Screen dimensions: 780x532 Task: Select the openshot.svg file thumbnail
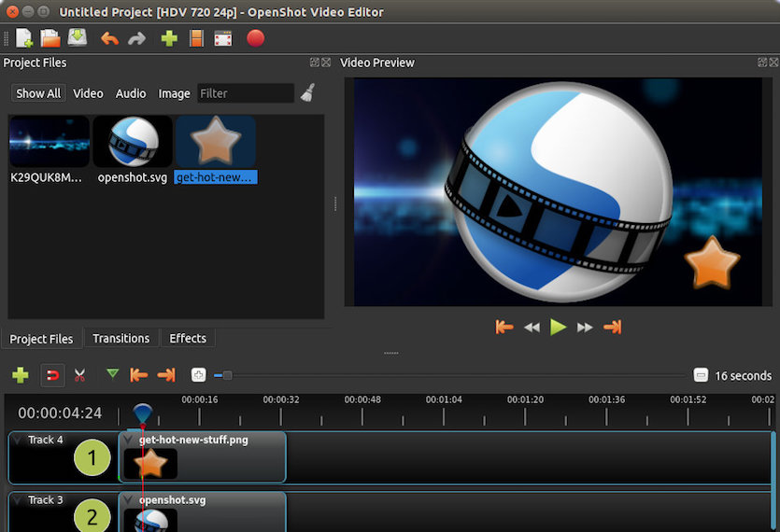pyautogui.click(x=133, y=142)
